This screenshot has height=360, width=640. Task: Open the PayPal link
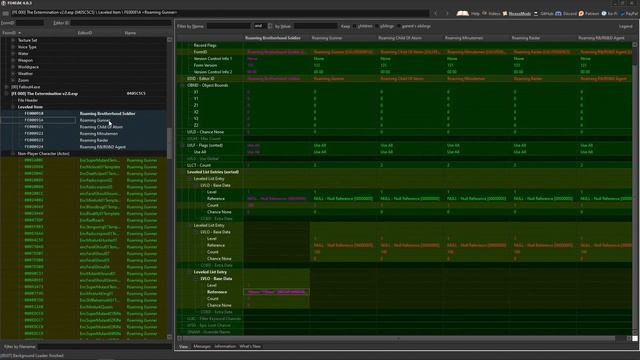coord(629,13)
